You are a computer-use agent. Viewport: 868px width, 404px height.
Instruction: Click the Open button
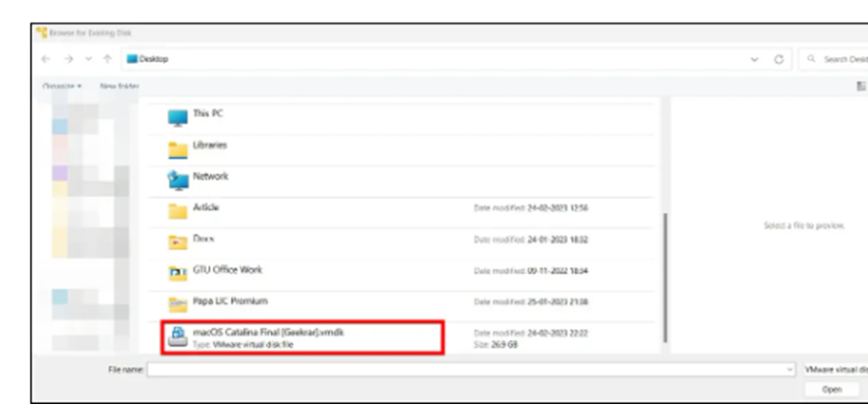click(x=832, y=390)
